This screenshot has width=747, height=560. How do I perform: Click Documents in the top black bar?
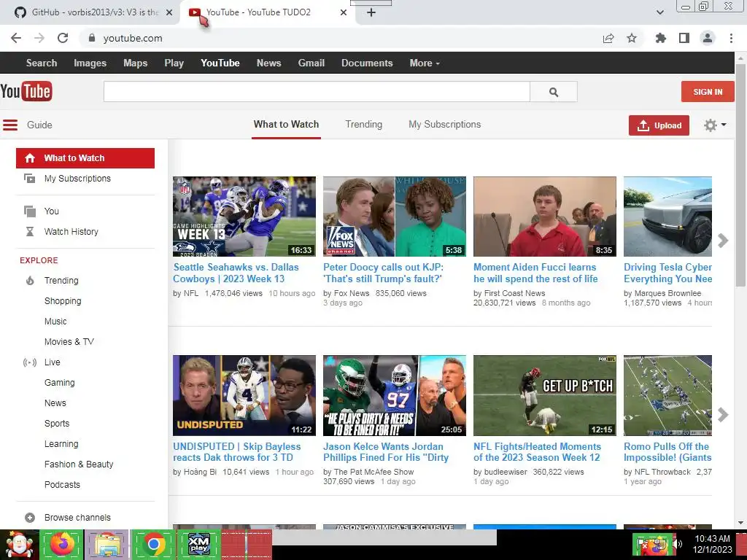[367, 63]
